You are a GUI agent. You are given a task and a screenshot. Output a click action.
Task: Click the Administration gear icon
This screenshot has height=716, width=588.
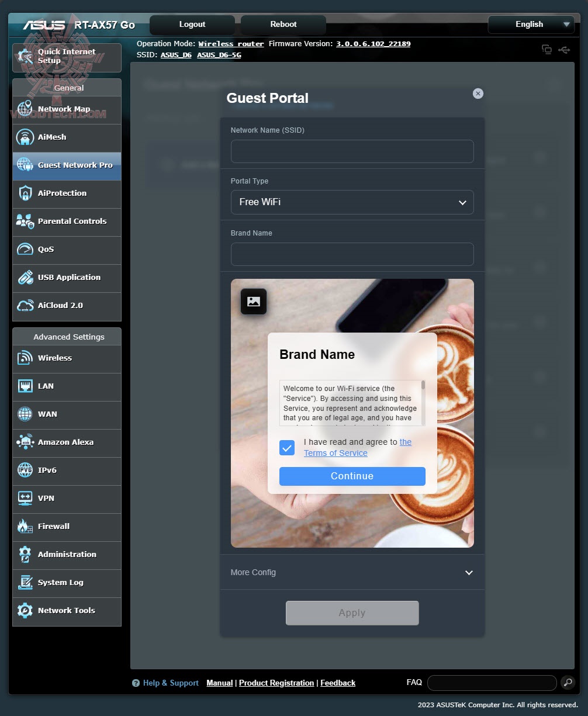25,554
